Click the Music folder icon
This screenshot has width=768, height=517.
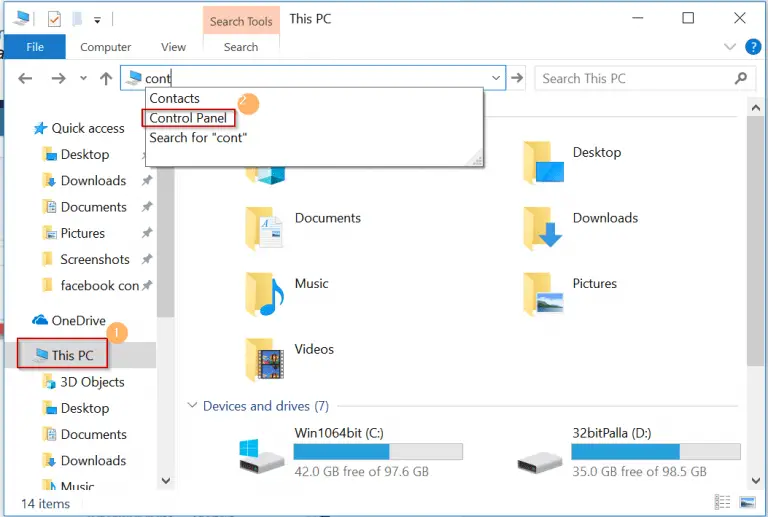[x=264, y=294]
